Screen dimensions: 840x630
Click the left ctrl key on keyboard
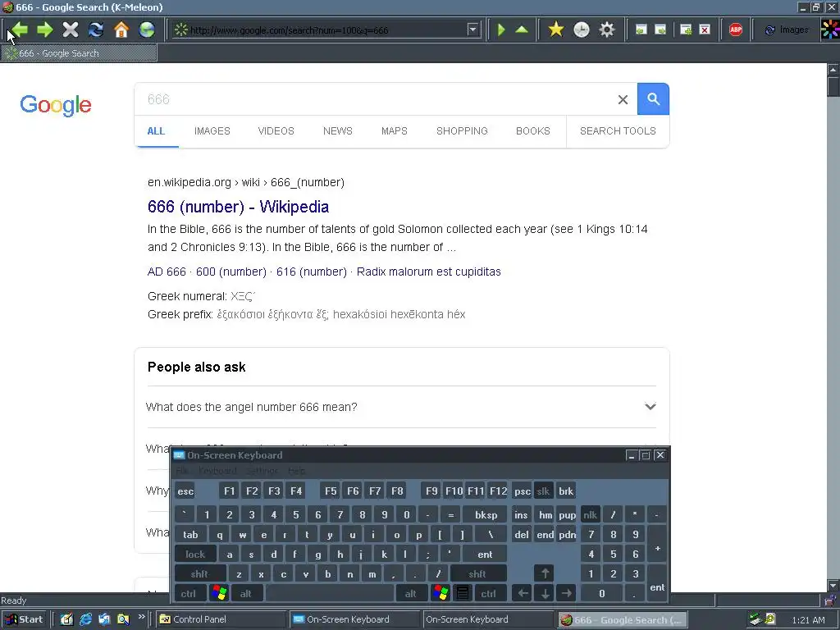pos(188,594)
